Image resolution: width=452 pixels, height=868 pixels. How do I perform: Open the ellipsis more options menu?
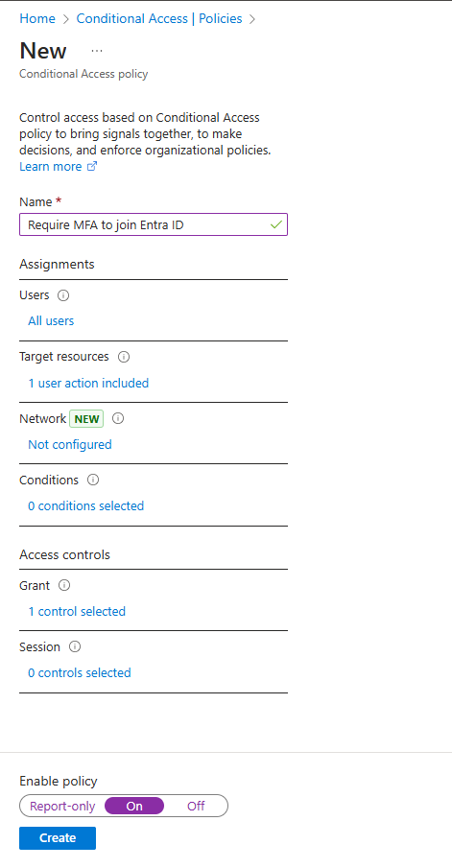tap(97, 51)
